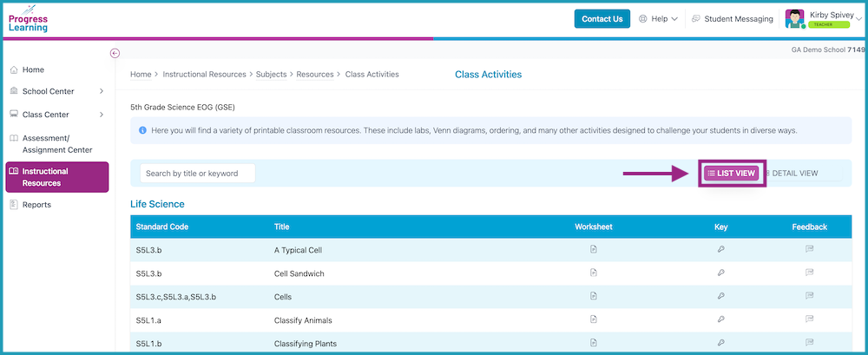The image size is (868, 355).
Task: Open worksheet for Classifying Plants
Action: pyautogui.click(x=594, y=343)
